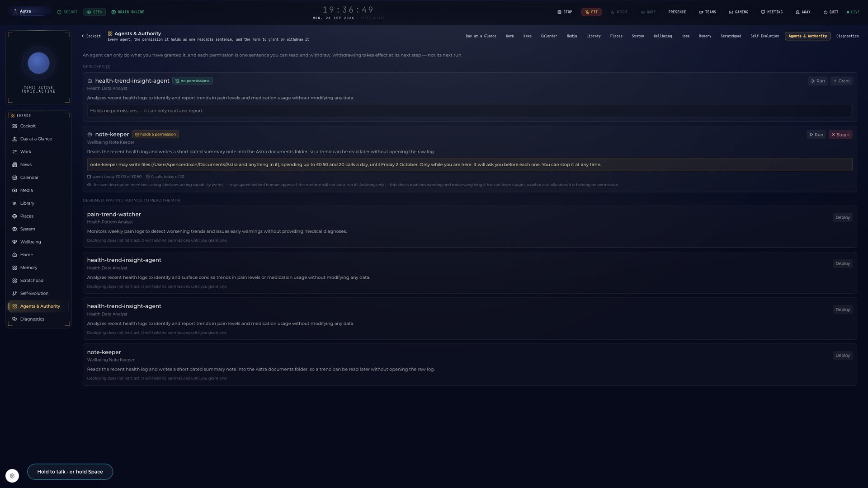The height and width of the screenshot is (488, 868).
Task: Run the deployed health-trend-insight-agent
Action: (x=818, y=81)
